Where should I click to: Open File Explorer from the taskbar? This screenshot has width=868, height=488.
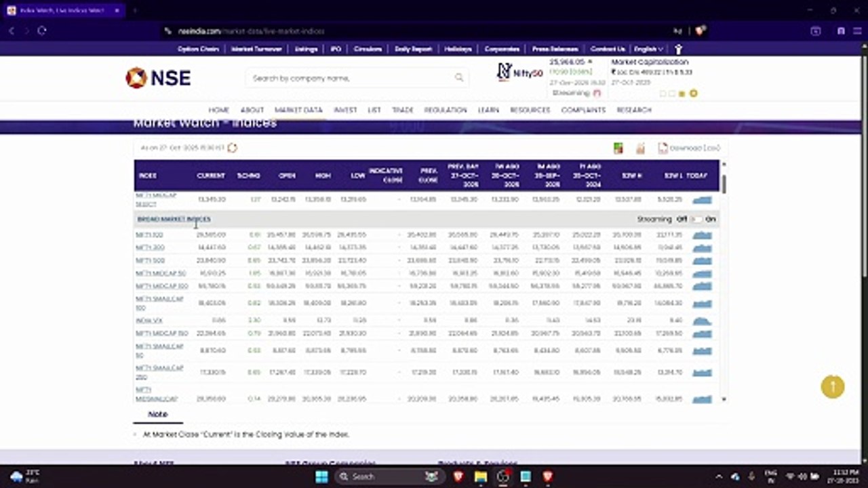coord(481,476)
